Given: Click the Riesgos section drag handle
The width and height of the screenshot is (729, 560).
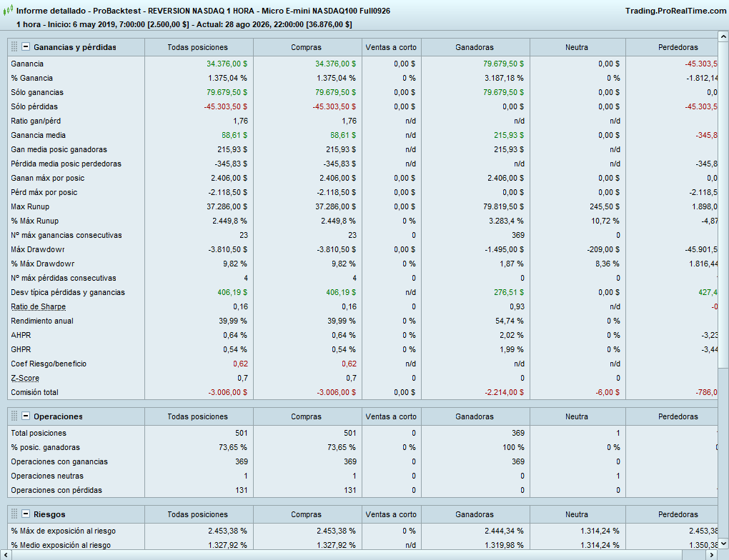Looking at the screenshot, I should pos(14,514).
